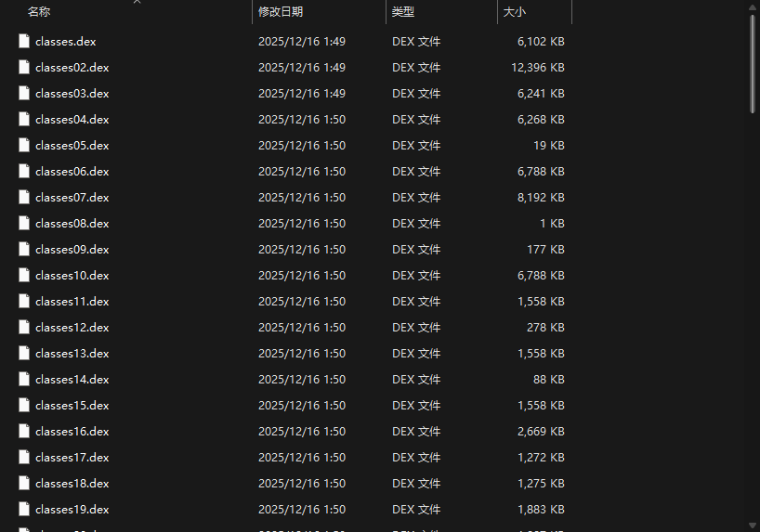760x532 pixels.
Task: Select the classes.dex file icon
Action: click(x=24, y=41)
